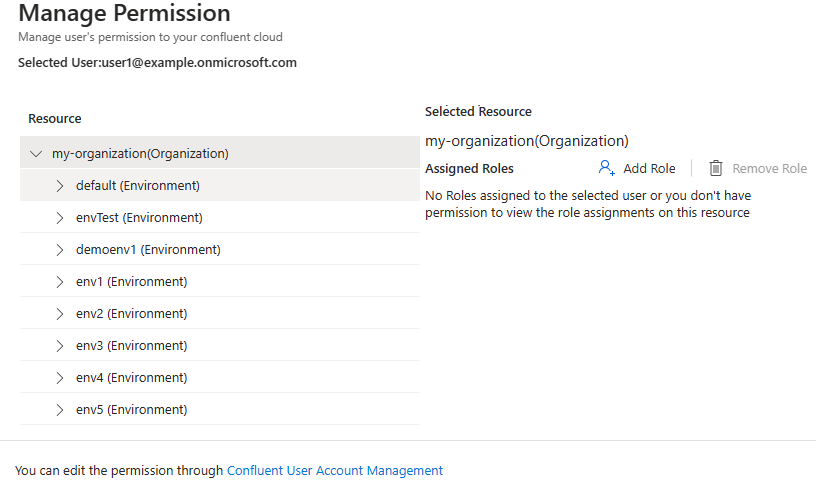Select the env3 (Environment) resource
Image resolution: width=816 pixels, height=487 pixels.
click(x=131, y=346)
